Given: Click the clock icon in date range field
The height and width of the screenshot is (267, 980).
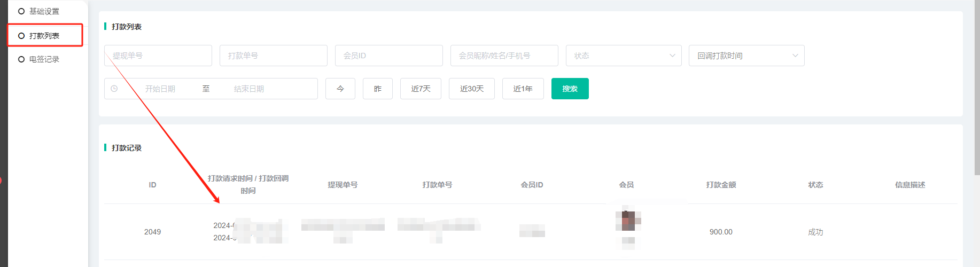Looking at the screenshot, I should coord(114,89).
